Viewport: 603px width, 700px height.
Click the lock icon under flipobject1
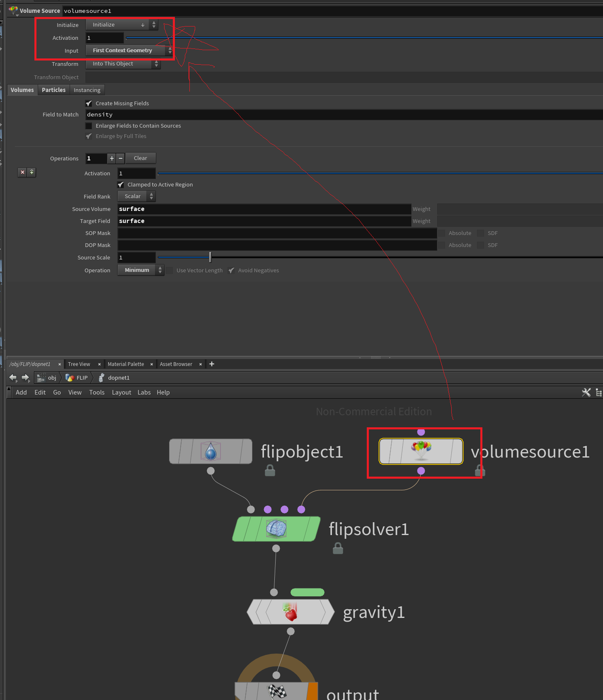[270, 470]
